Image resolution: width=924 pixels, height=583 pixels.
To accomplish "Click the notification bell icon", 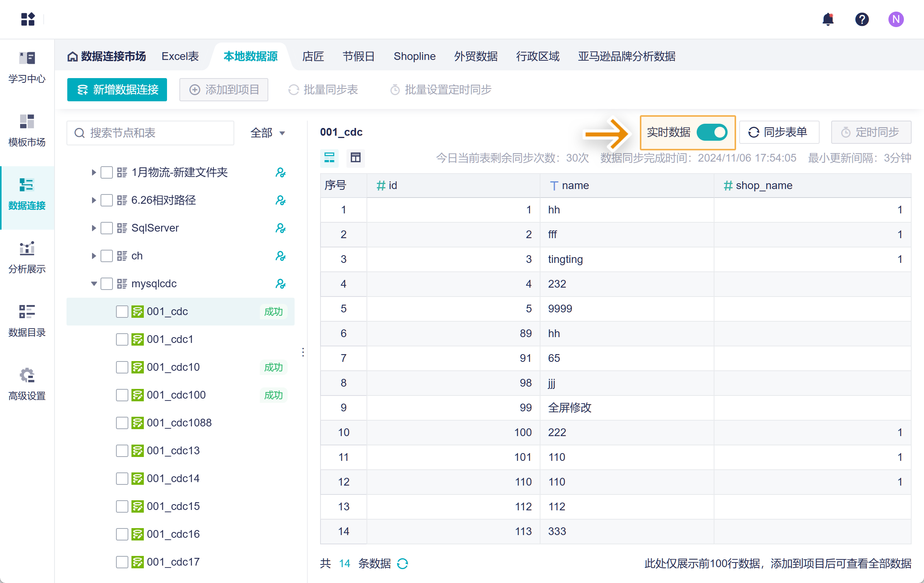I will [828, 19].
